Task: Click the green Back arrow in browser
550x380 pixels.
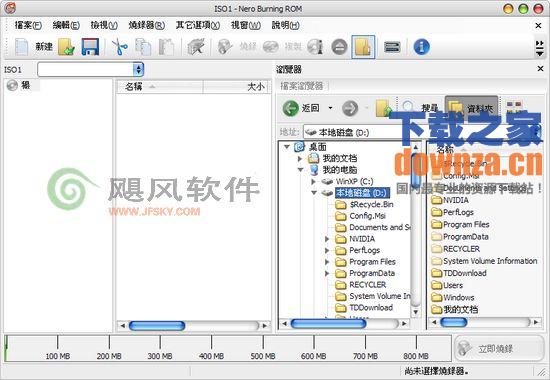Action: pos(290,108)
